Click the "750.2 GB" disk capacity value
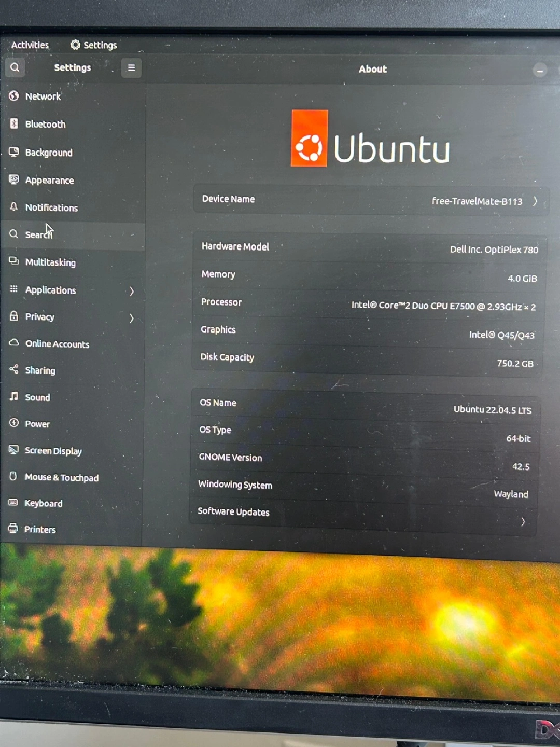This screenshot has width=560, height=747. coord(515,364)
